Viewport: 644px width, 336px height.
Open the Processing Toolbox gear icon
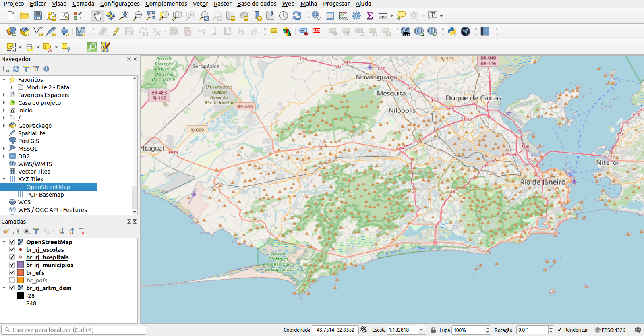pos(356,16)
